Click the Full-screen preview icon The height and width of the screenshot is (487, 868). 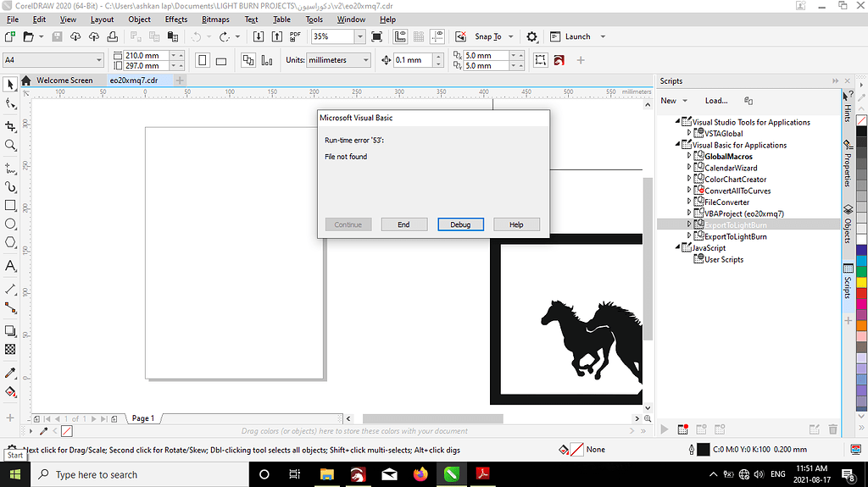click(x=377, y=36)
